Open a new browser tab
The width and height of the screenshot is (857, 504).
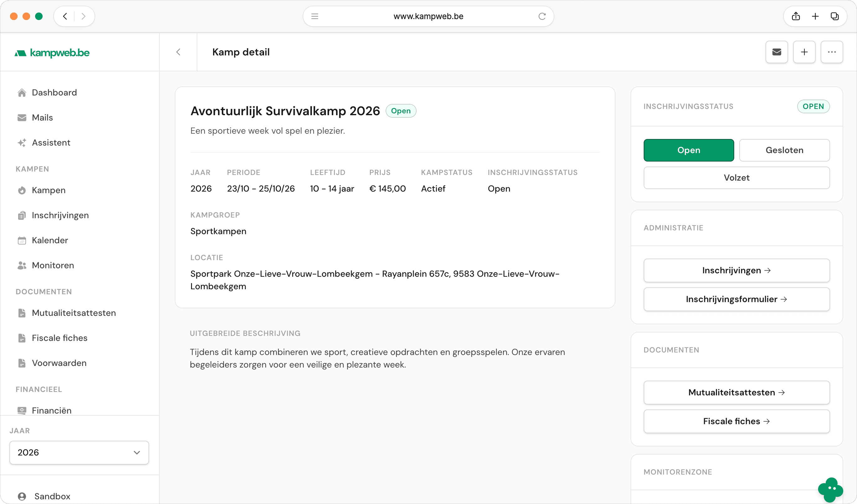815,16
